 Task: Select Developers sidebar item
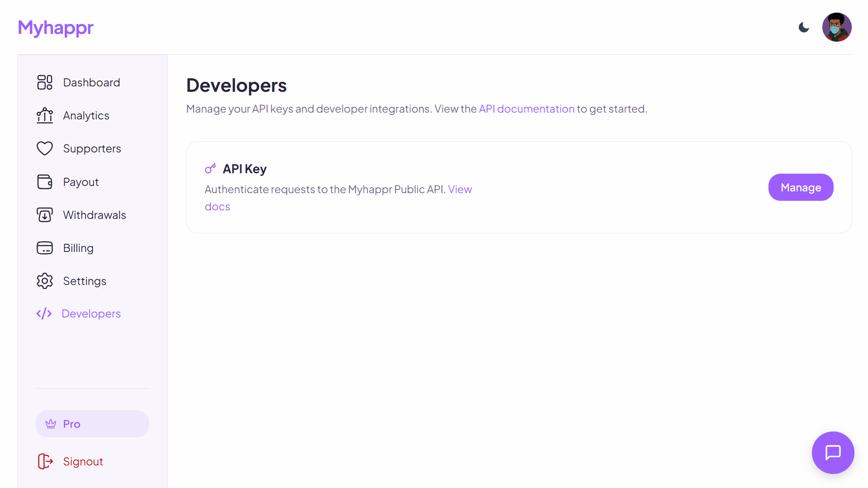point(92,313)
